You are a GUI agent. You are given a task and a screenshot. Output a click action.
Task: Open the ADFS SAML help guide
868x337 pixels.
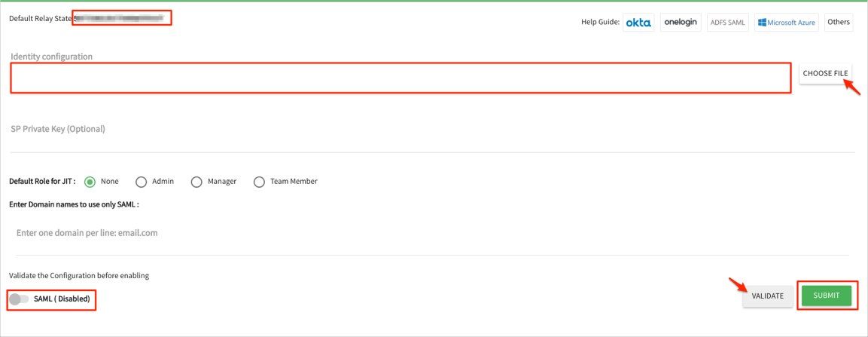coord(727,23)
